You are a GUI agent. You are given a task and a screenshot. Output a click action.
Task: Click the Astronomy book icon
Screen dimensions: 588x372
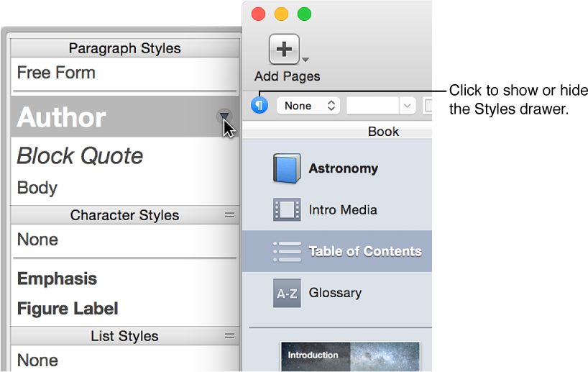pos(287,168)
